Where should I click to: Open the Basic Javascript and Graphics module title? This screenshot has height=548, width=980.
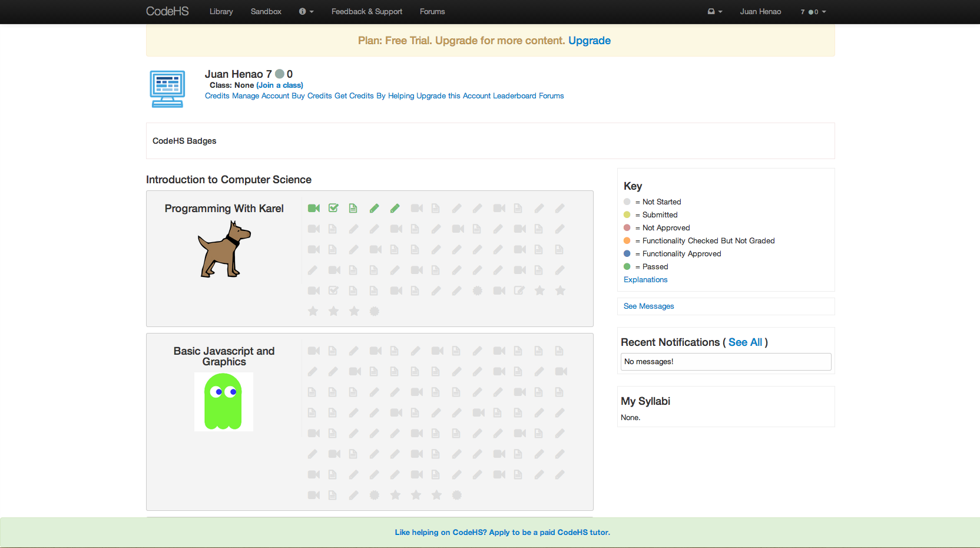pos(224,356)
